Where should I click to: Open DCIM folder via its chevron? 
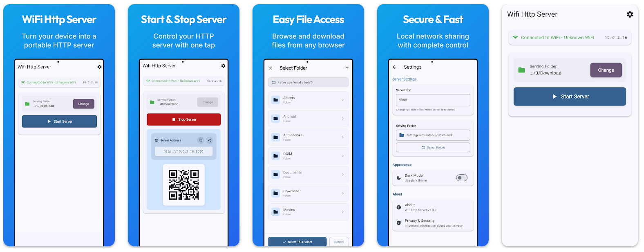342,156
